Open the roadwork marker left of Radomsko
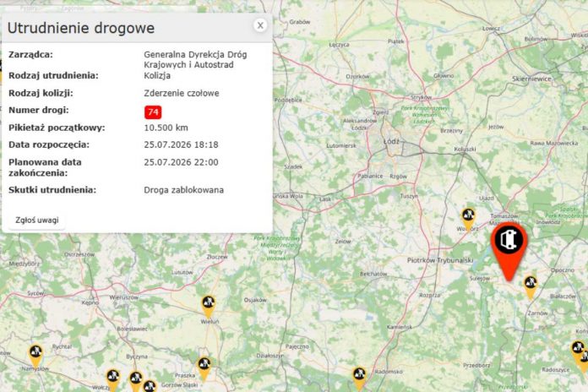Viewport: 588px width, 392px height. [x=359, y=378]
